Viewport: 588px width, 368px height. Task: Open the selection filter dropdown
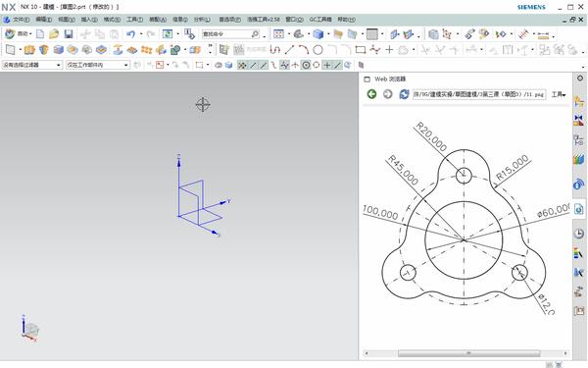(32, 65)
